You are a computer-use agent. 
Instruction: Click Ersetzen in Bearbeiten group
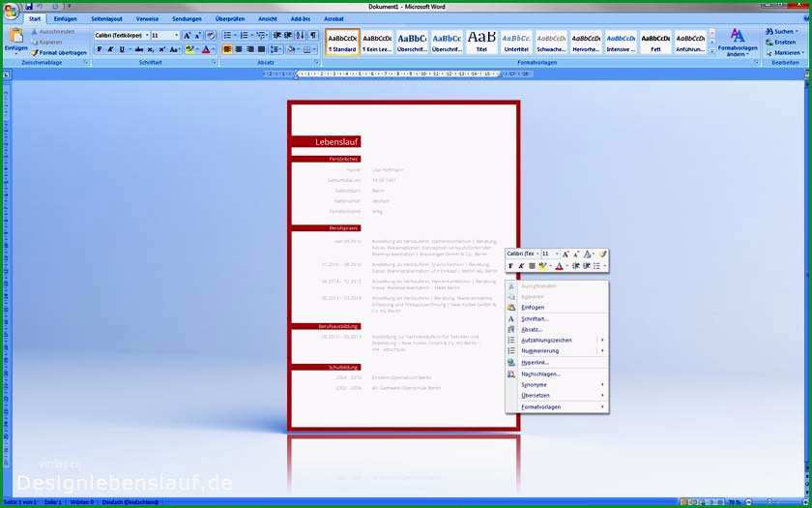781,43
